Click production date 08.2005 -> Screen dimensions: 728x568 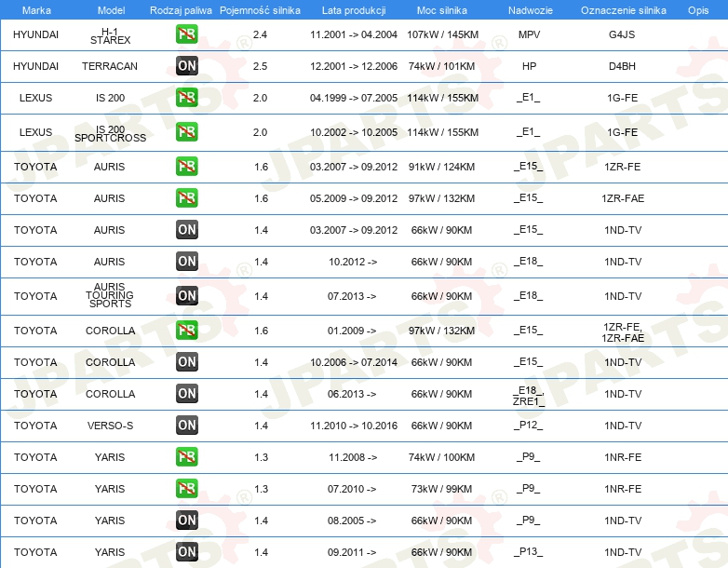click(x=352, y=521)
